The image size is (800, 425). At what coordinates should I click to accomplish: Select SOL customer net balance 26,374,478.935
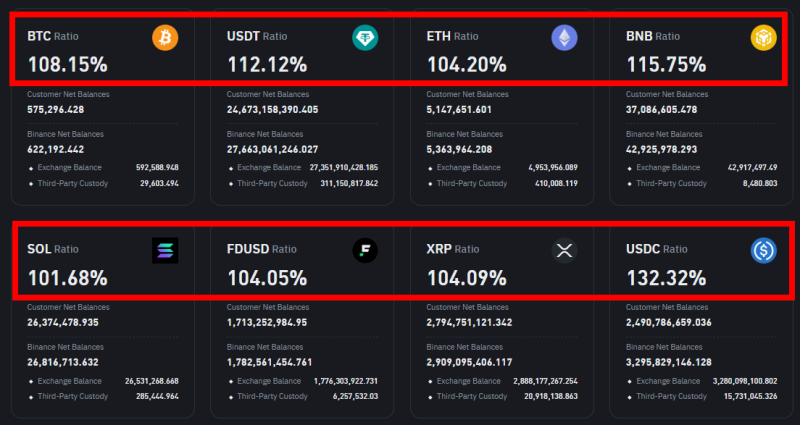click(63, 322)
